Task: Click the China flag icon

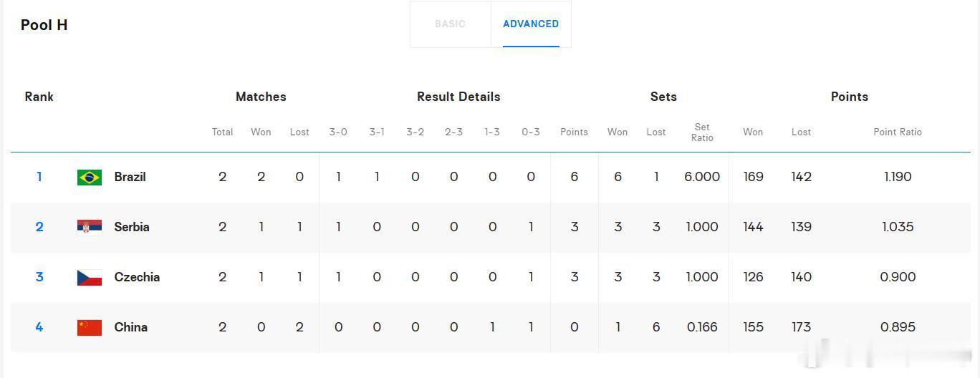Action: pos(90,327)
